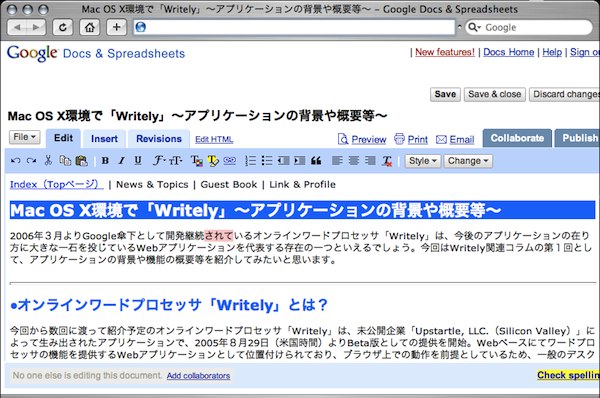Click the browser Add bookmark plus button
Viewport: 600px width, 398px height.
[116, 28]
